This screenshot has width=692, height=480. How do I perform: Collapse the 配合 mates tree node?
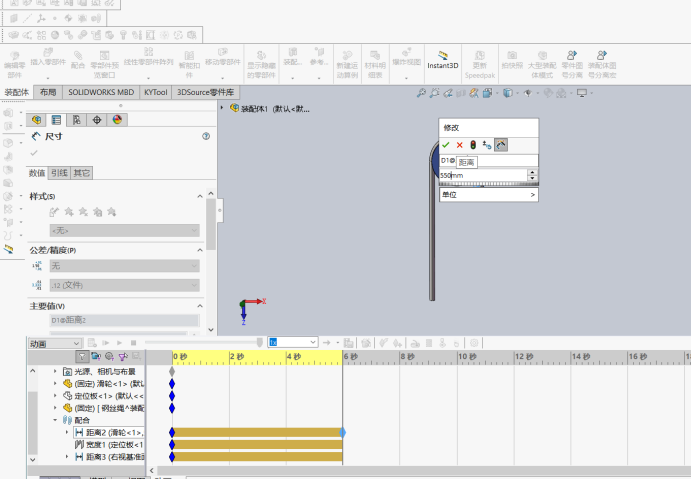tap(55, 420)
